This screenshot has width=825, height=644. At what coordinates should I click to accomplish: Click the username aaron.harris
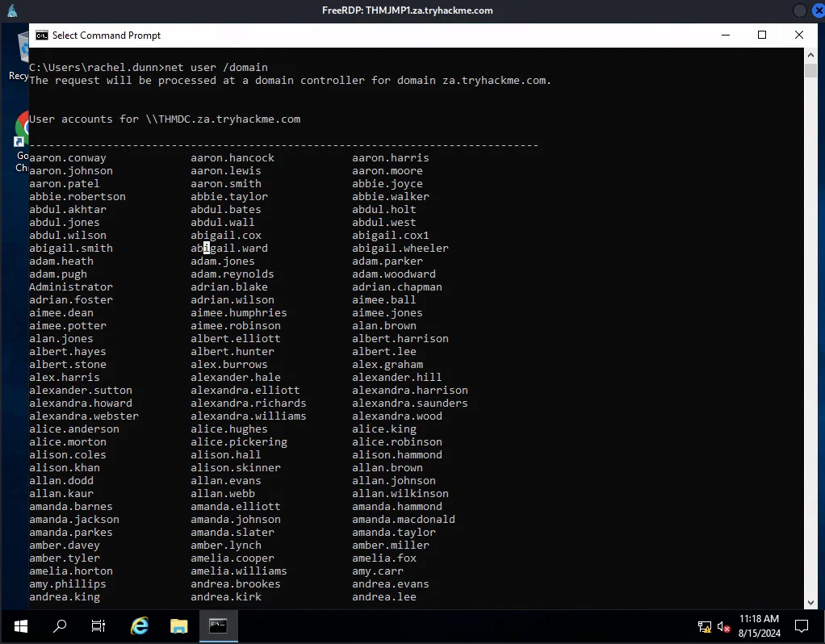pos(391,158)
